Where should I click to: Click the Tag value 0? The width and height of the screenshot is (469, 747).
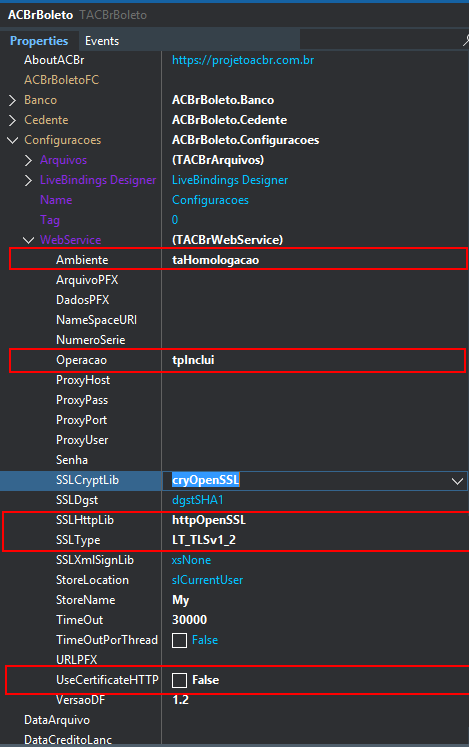pos(175,220)
